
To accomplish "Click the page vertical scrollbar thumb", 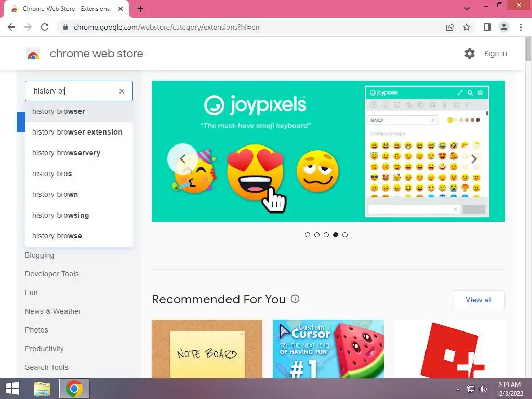I will point(528,49).
